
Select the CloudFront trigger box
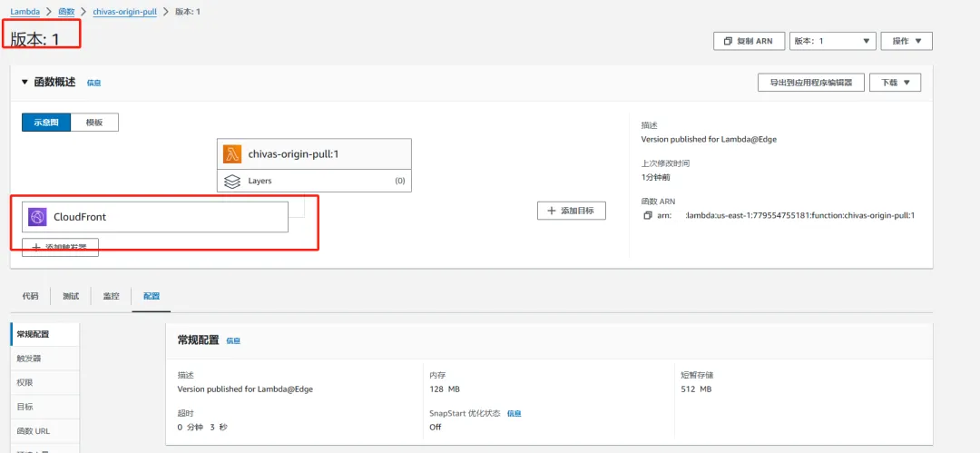click(x=155, y=217)
